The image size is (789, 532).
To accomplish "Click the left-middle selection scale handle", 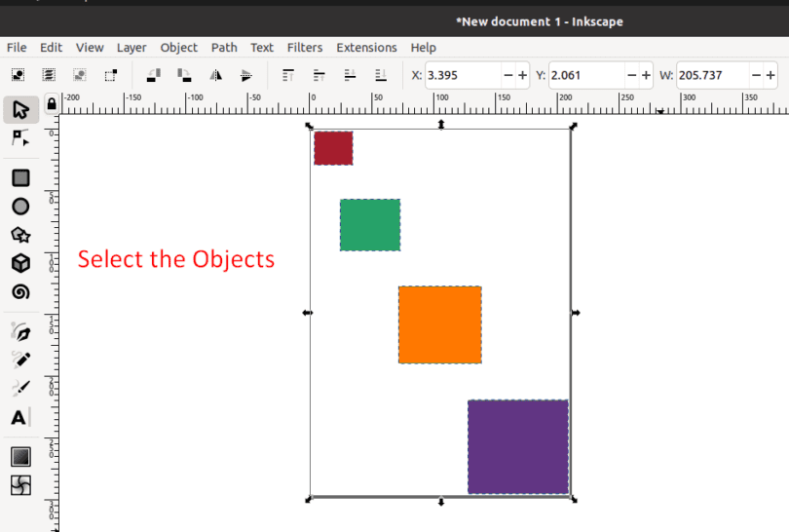I will [x=308, y=313].
